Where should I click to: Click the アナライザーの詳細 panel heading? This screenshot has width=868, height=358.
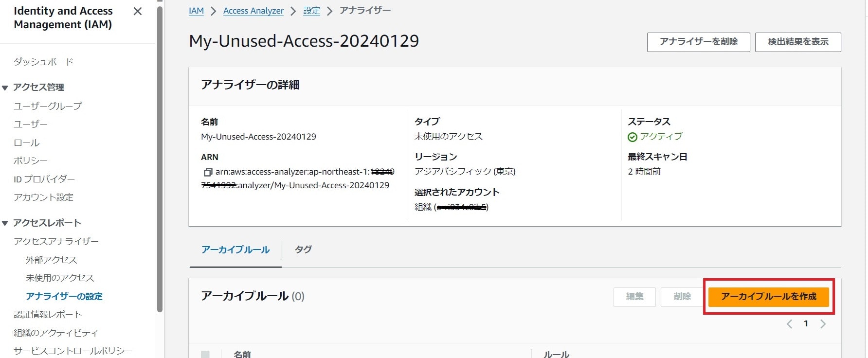coord(250,85)
